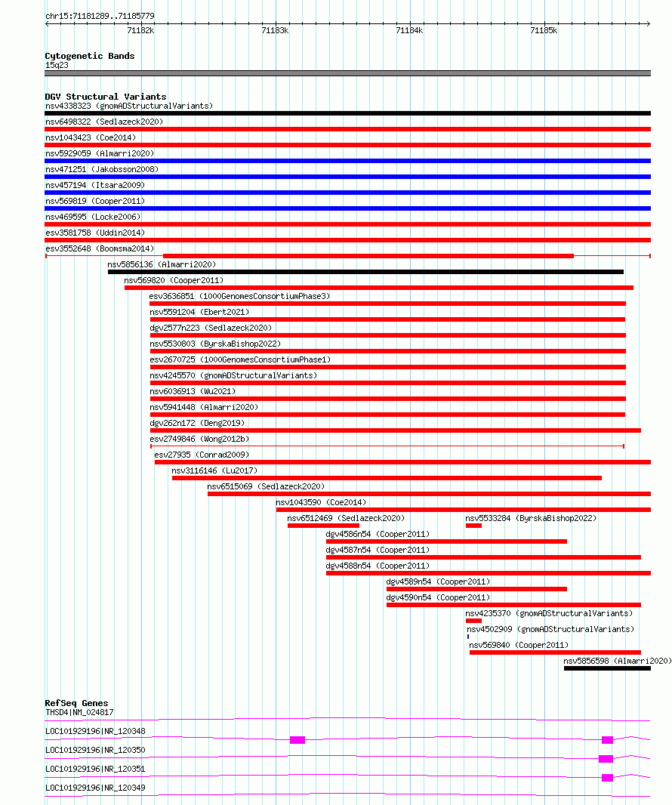This screenshot has height=805, width=672.
Task: Click the 71185k ruler tick label
Action: click(x=544, y=31)
